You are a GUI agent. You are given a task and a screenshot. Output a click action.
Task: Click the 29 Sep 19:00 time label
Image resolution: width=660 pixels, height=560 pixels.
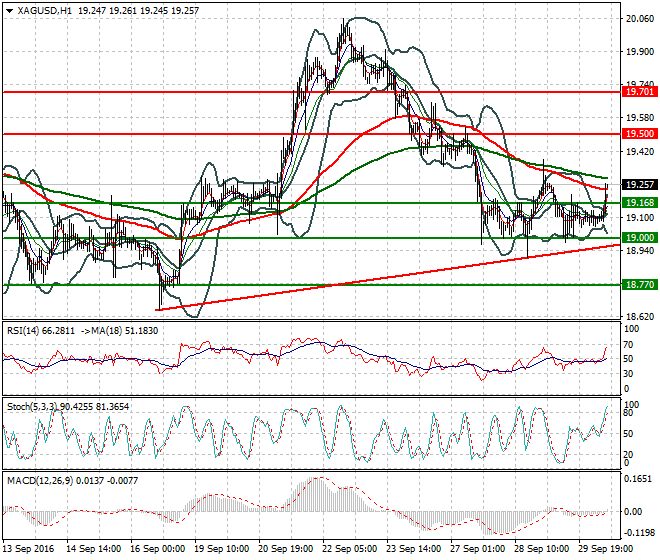click(x=605, y=549)
